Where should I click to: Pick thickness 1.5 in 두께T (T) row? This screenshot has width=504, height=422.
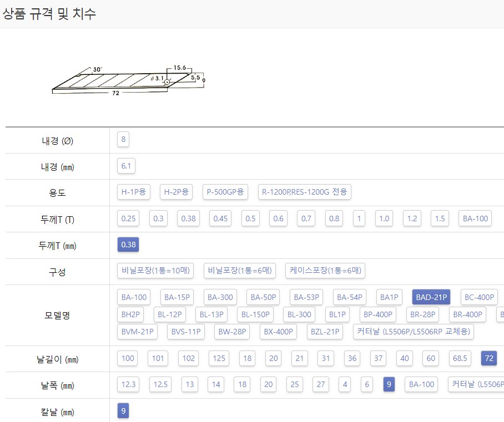[440, 218]
